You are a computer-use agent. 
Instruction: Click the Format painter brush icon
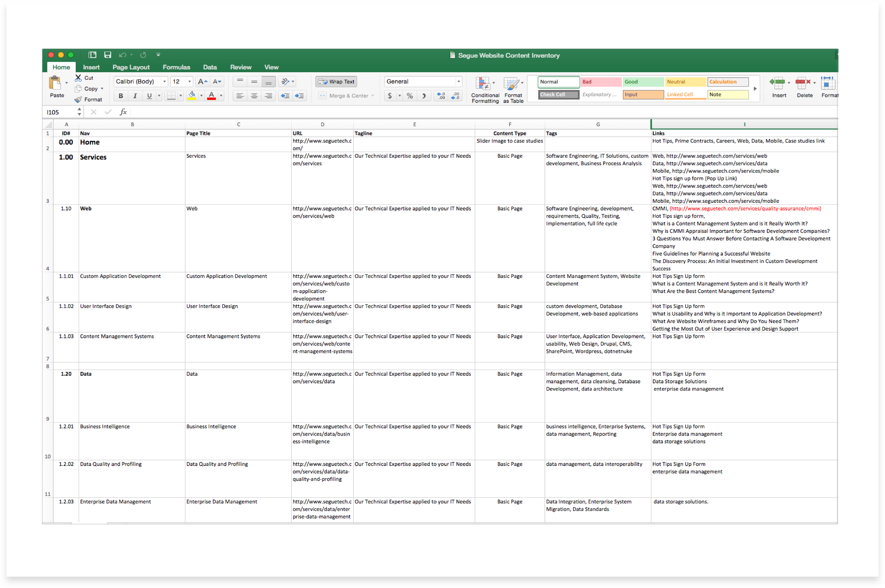[x=78, y=99]
